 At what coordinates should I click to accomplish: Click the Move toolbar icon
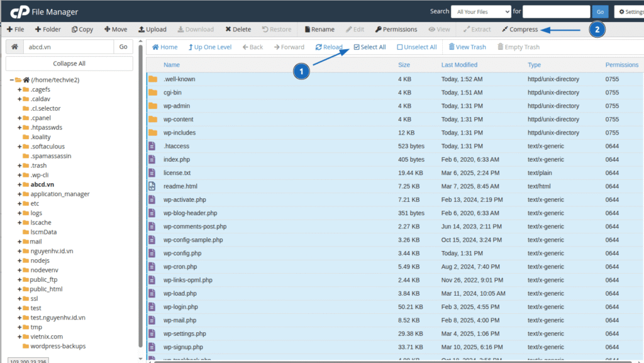coord(107,30)
